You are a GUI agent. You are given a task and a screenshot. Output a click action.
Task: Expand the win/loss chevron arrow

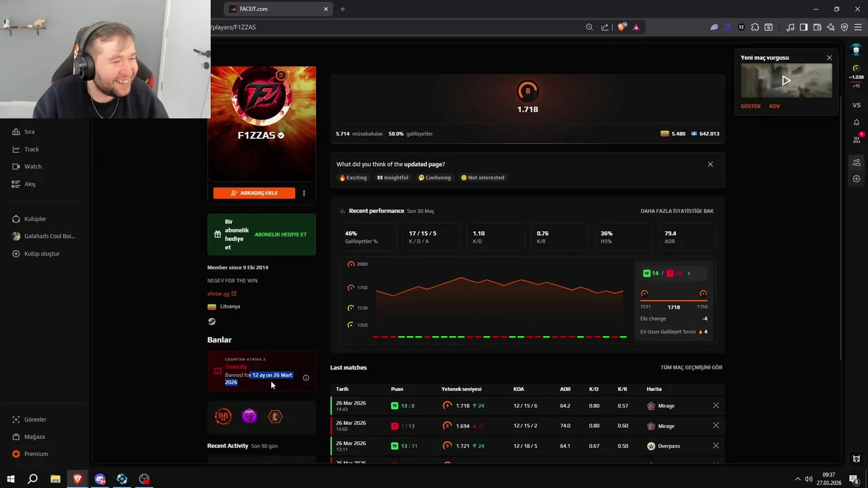(689, 273)
